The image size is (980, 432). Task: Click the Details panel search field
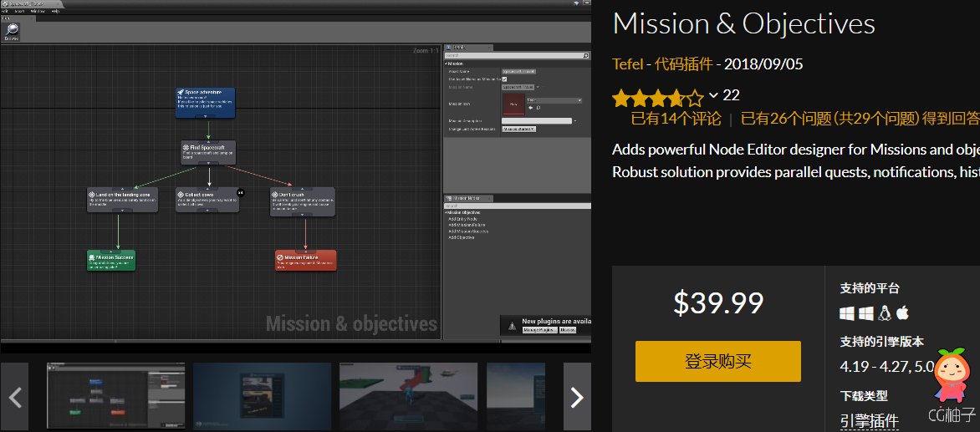point(513,55)
